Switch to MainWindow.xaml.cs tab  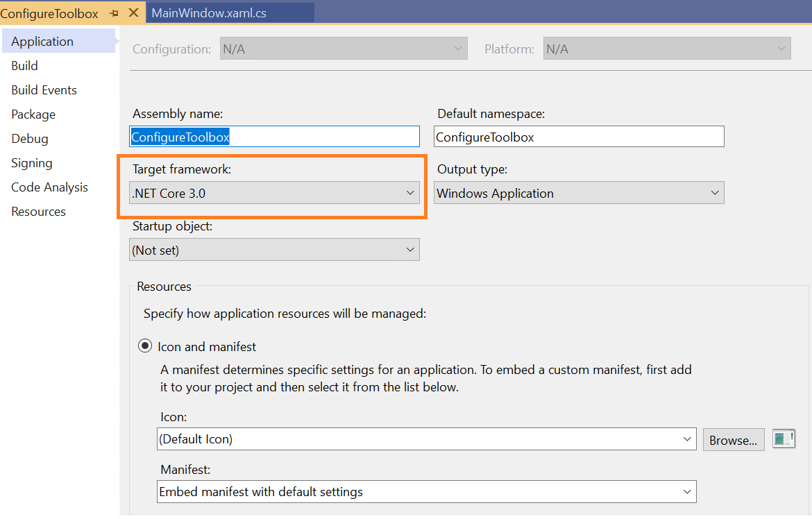[x=209, y=13]
